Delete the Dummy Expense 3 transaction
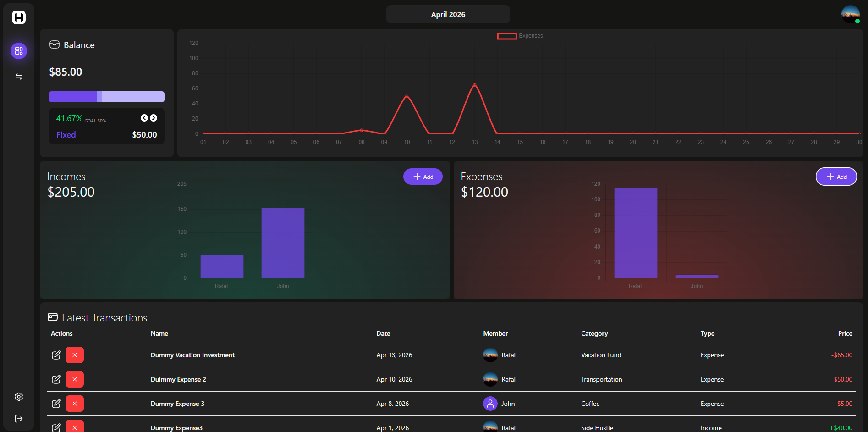Viewport: 868px width, 432px height. [x=75, y=404]
